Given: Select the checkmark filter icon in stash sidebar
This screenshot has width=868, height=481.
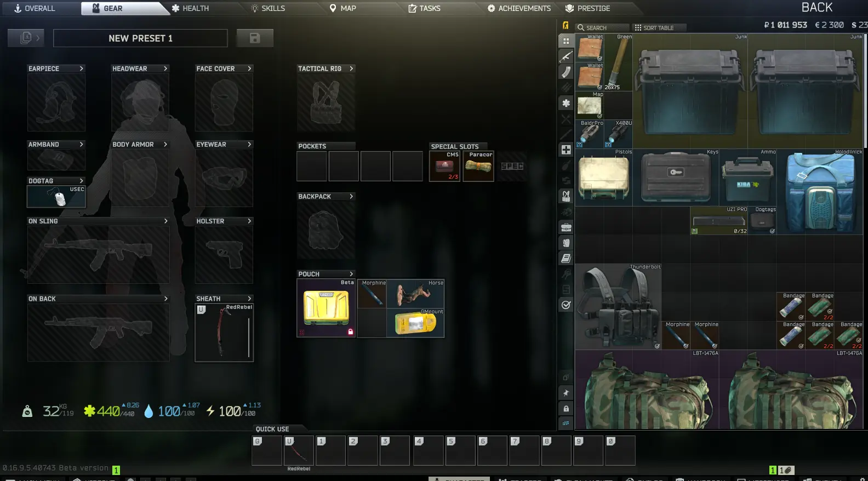Looking at the screenshot, I should (x=566, y=305).
